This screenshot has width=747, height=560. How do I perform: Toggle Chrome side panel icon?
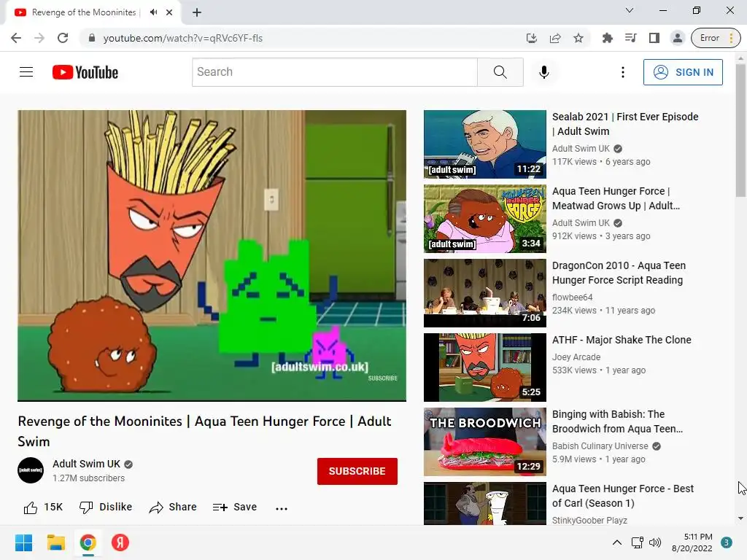coord(654,38)
